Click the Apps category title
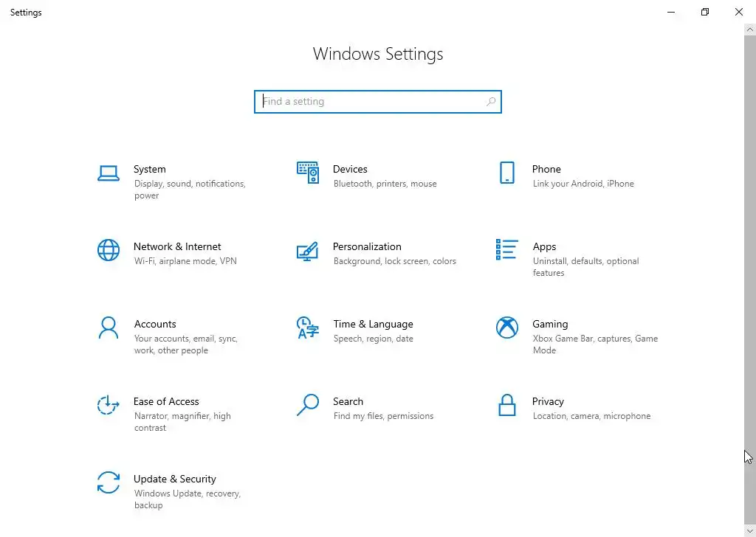This screenshot has height=537, width=756. click(544, 247)
